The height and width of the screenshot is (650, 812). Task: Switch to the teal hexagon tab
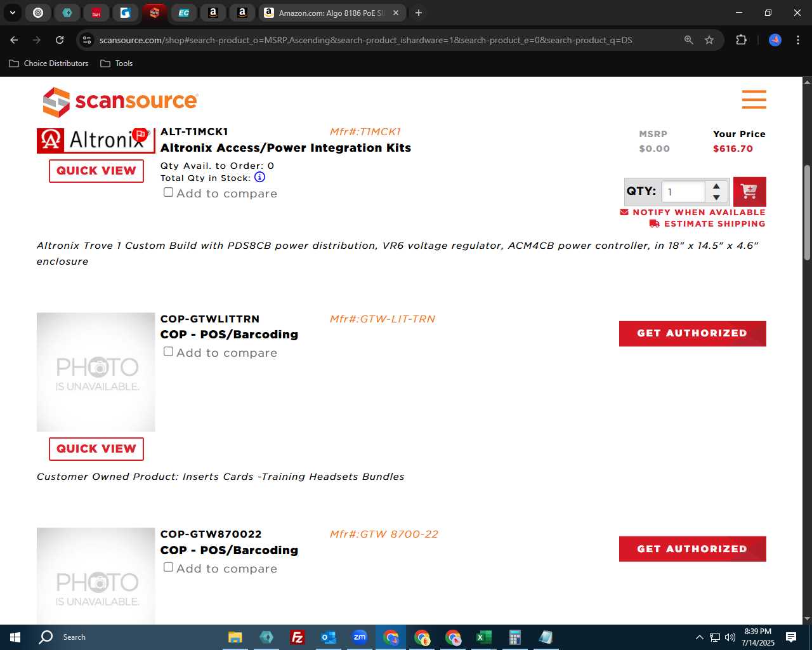(x=67, y=13)
